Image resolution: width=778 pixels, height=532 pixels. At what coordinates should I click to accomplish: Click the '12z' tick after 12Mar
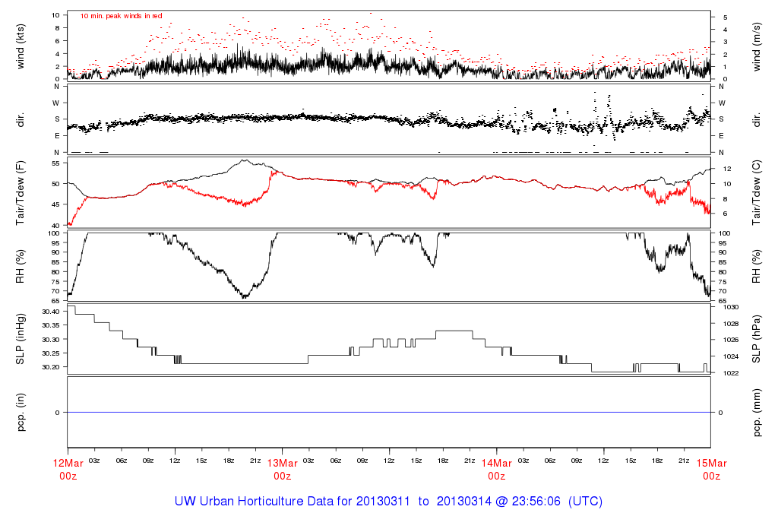175,461
